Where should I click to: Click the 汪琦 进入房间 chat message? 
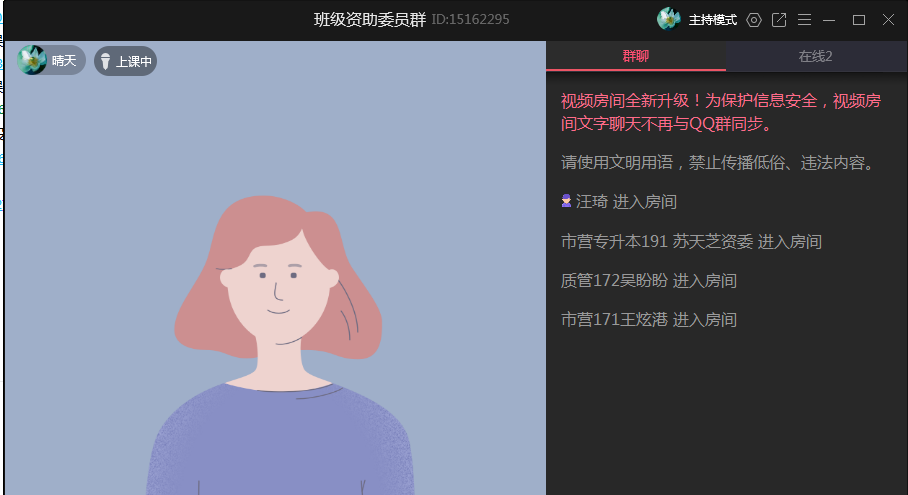pos(618,201)
